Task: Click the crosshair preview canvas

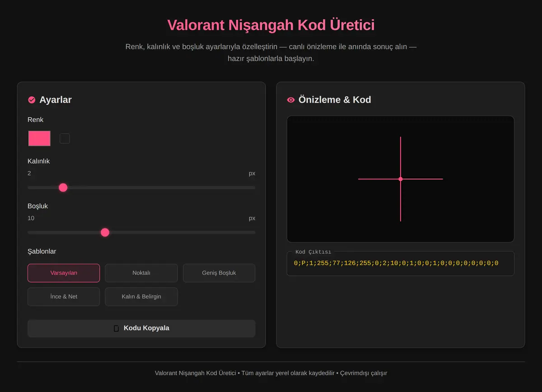Action: (401, 179)
